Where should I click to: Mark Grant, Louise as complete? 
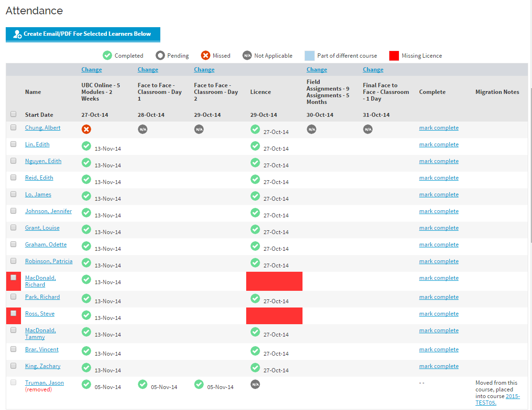[x=439, y=228]
